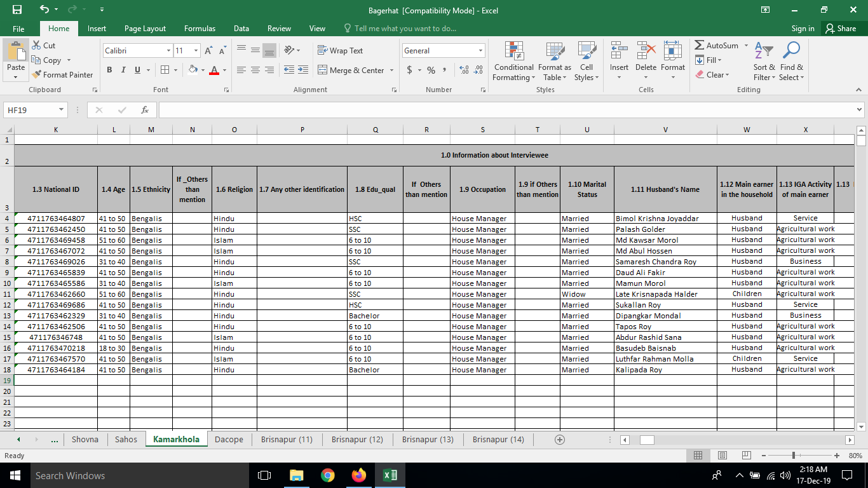
Task: Toggle Italic formatting
Action: [x=123, y=70]
